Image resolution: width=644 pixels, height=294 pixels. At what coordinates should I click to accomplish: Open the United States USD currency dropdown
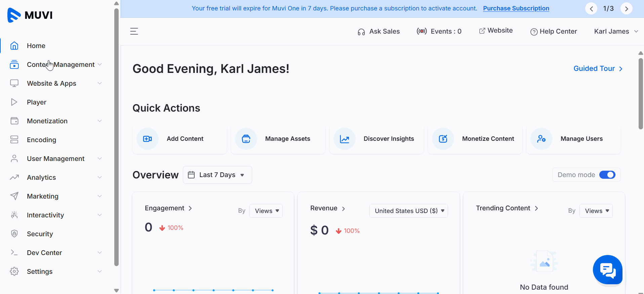click(409, 211)
